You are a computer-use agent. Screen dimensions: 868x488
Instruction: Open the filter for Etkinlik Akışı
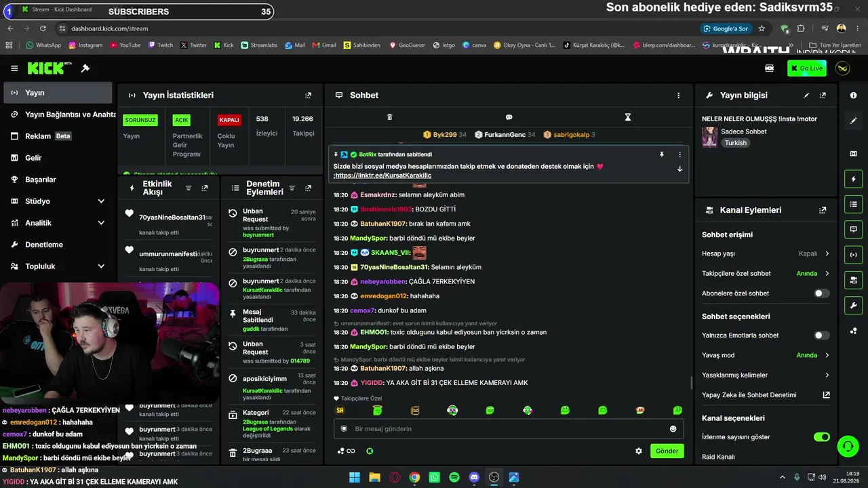point(189,188)
